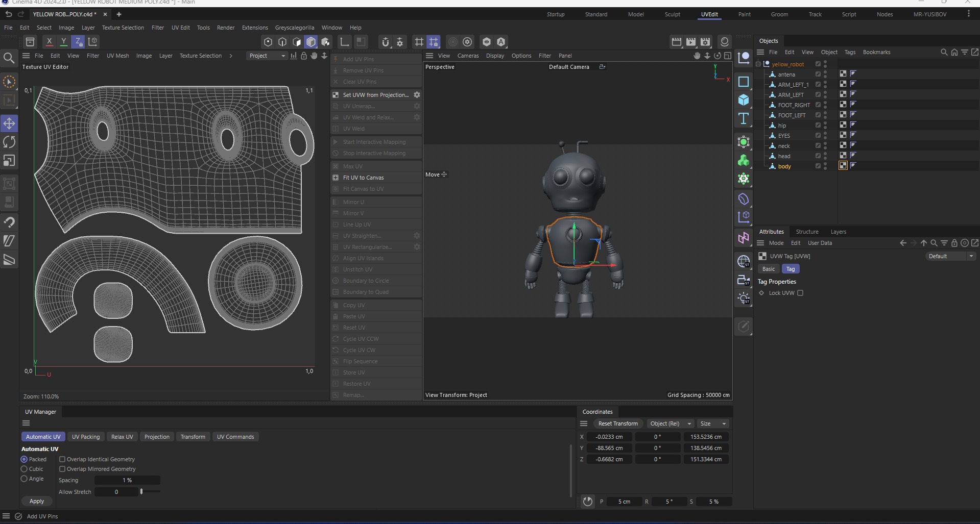Add a Cube primitive from the side palette
This screenshot has height=524, width=980.
pyautogui.click(x=744, y=100)
